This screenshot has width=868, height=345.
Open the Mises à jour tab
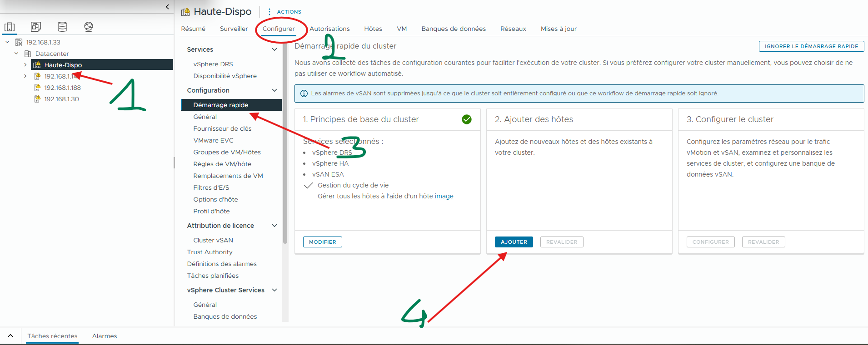point(559,29)
